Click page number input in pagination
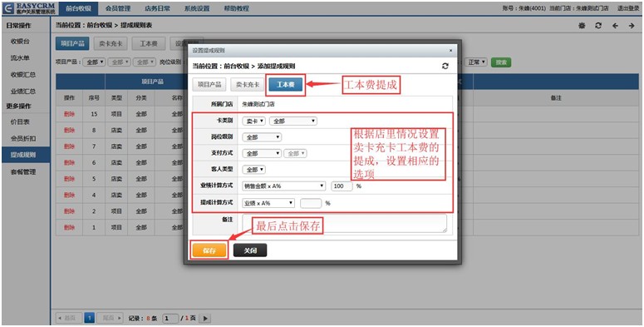 [170, 318]
